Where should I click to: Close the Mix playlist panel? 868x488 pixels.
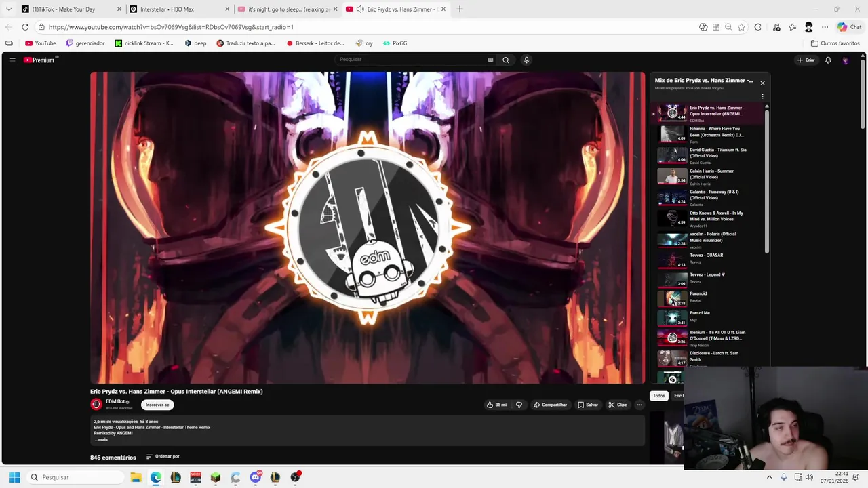pyautogui.click(x=762, y=83)
